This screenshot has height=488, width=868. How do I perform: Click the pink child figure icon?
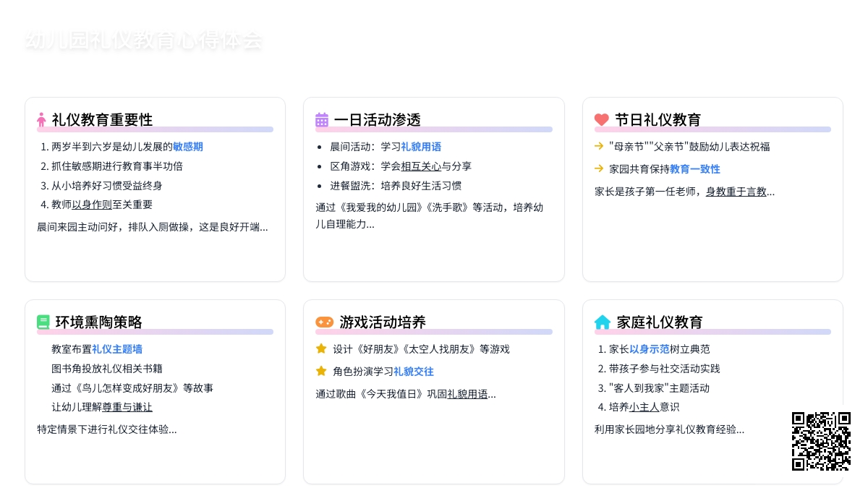tap(42, 120)
